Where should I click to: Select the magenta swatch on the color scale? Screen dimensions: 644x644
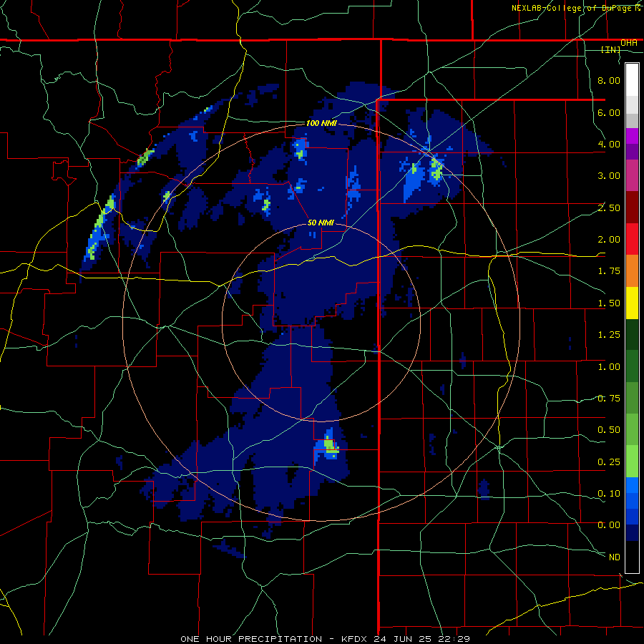click(x=632, y=136)
